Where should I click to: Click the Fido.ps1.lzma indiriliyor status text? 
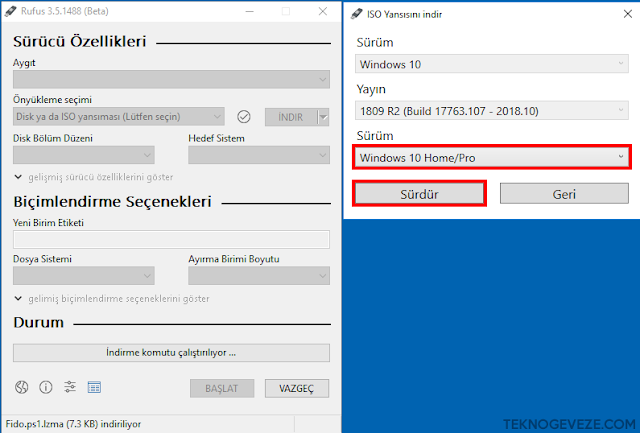click(x=73, y=424)
